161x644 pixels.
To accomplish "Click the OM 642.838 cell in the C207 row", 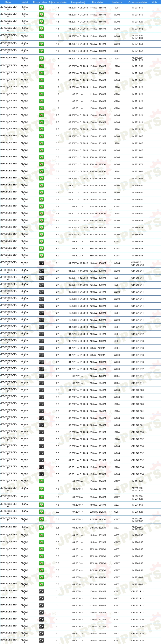I will click(138, 640).
